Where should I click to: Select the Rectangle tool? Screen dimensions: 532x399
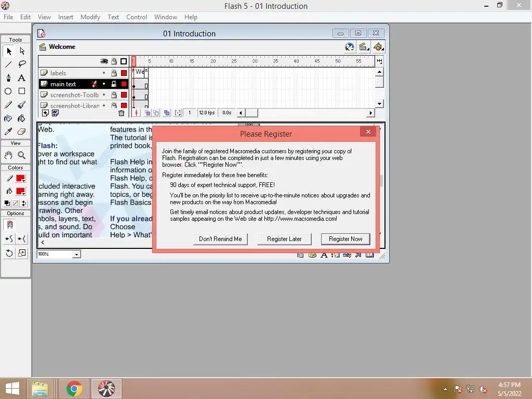pyautogui.click(x=22, y=91)
